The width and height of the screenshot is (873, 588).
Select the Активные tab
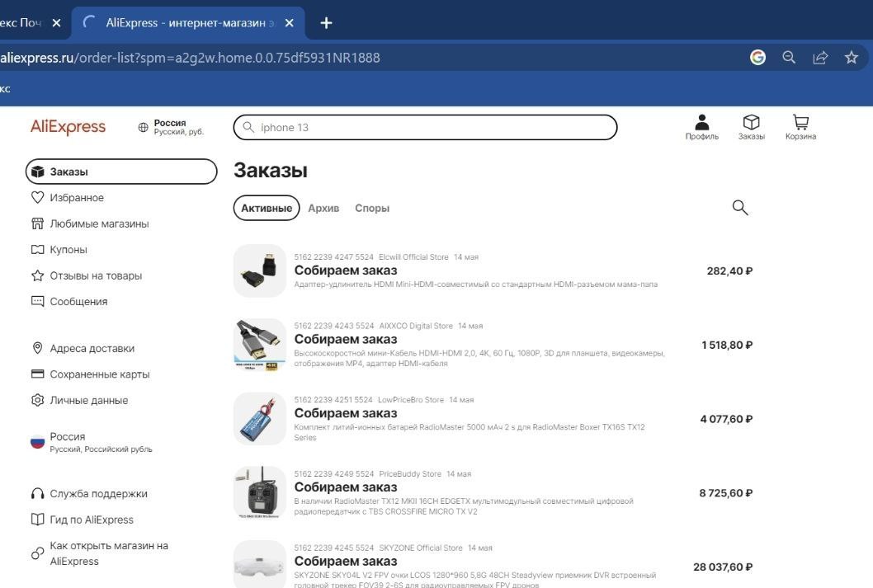click(x=267, y=208)
